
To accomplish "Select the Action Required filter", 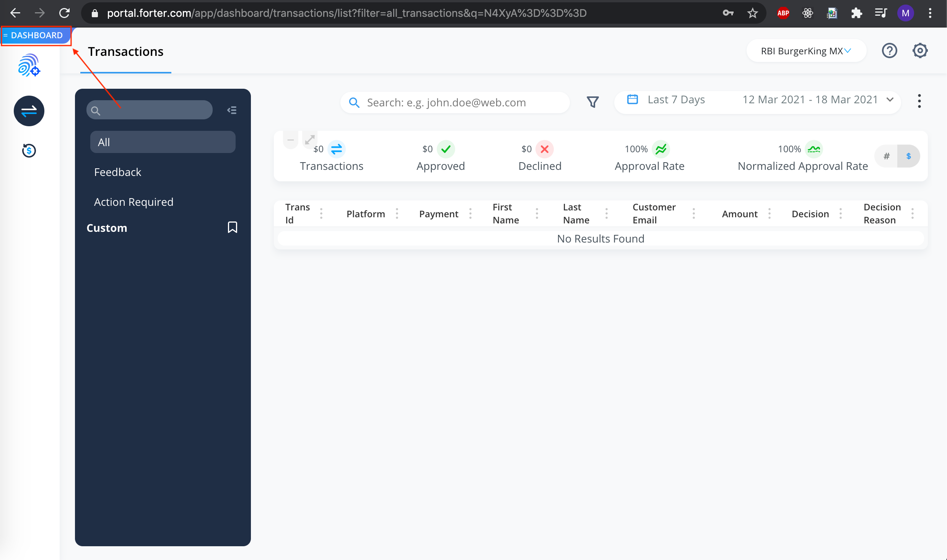I will point(133,202).
